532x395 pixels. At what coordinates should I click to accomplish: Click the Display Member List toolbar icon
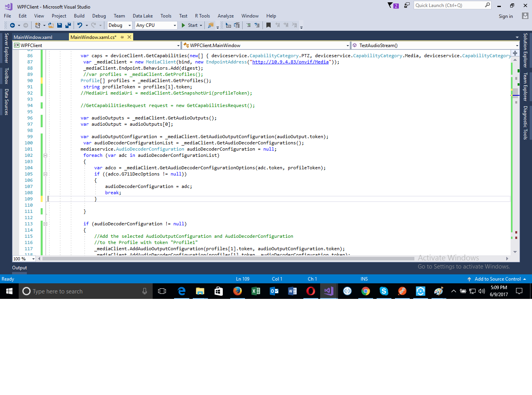(229, 25)
